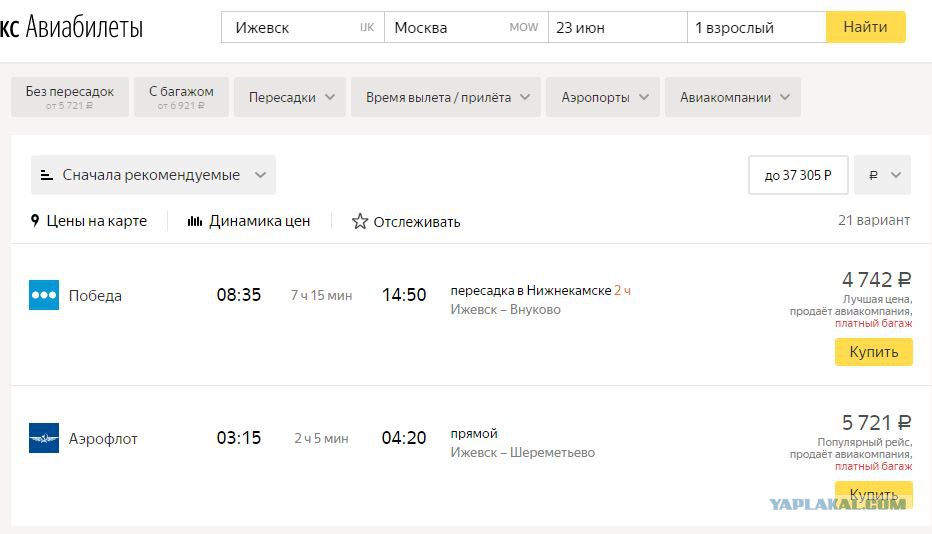Click the Авиабилеты site title
This screenshot has width=932, height=534.
(x=84, y=27)
